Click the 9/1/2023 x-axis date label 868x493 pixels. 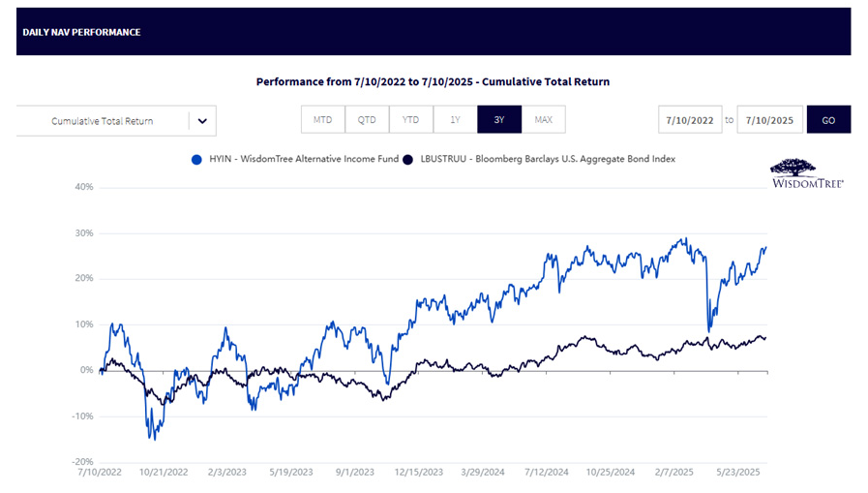pos(355,473)
